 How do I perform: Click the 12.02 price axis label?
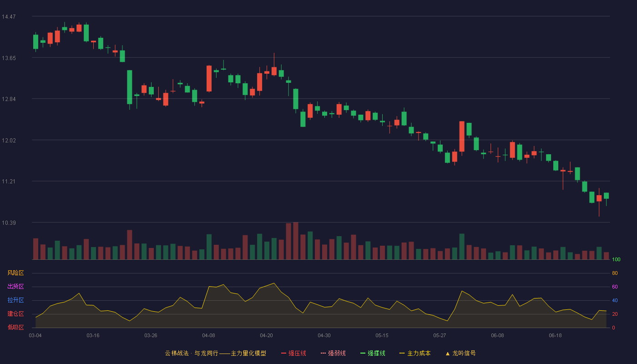click(9, 140)
